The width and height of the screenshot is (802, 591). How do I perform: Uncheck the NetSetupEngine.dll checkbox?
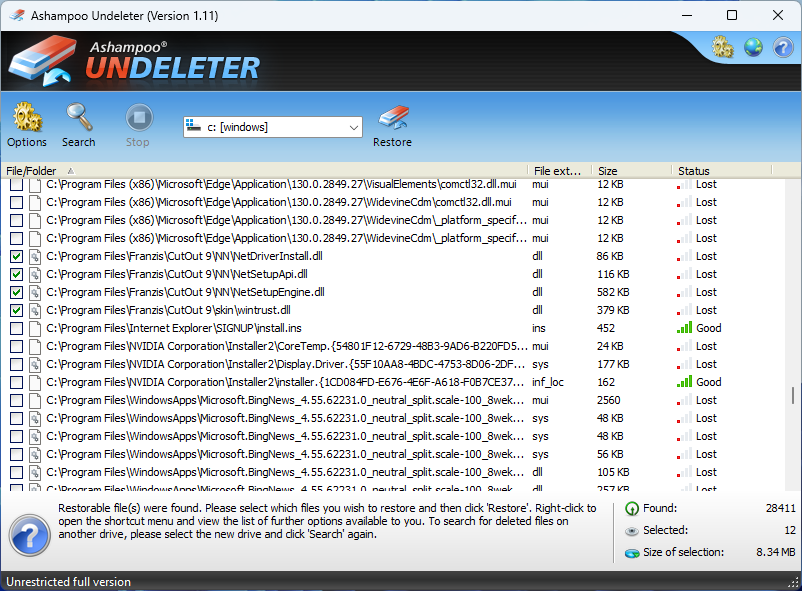tap(16, 292)
